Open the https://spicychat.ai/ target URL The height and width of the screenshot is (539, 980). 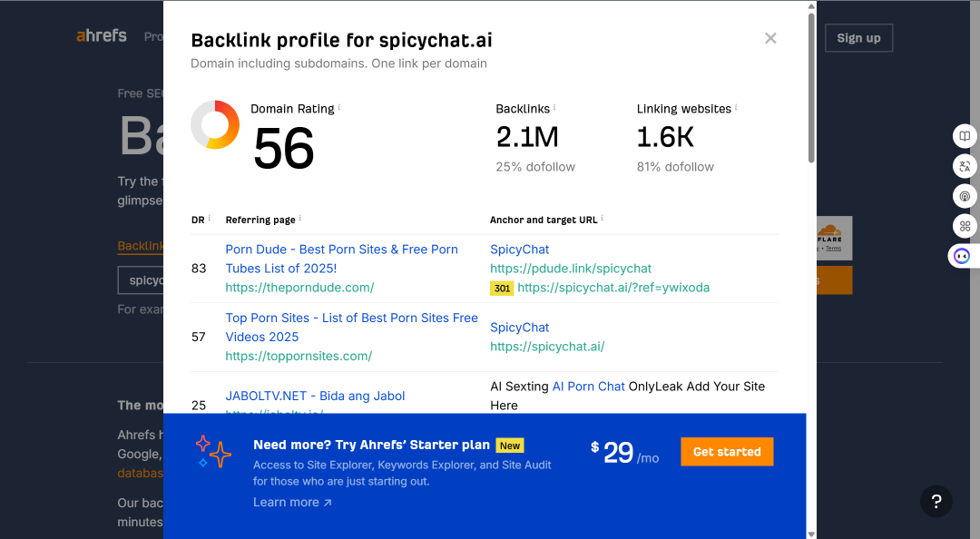tap(547, 347)
